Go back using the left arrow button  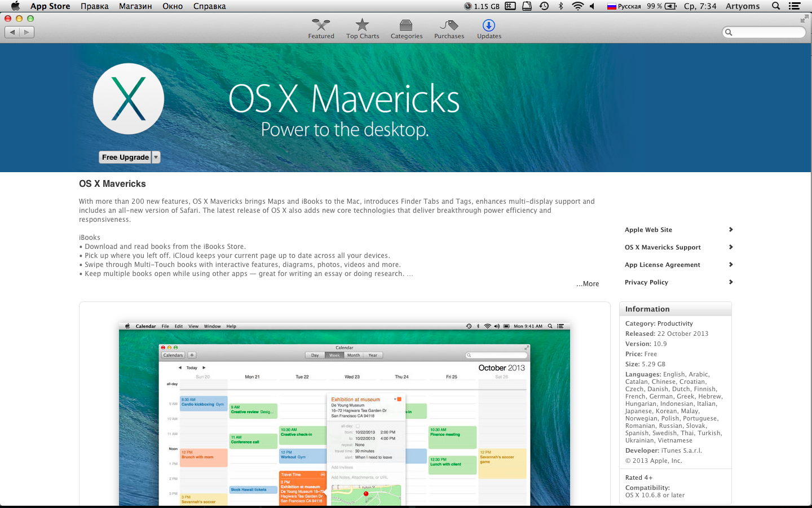tap(12, 32)
